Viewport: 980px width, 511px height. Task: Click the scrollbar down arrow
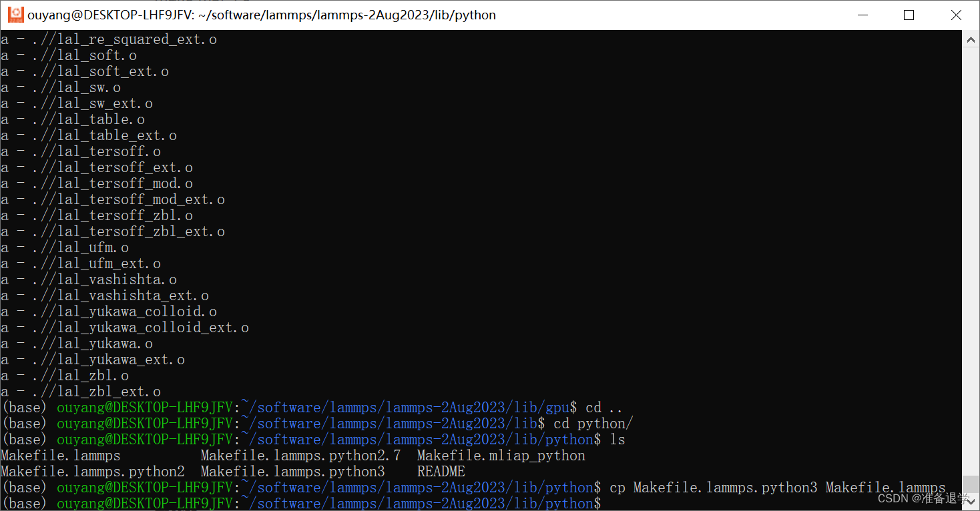pos(971,502)
